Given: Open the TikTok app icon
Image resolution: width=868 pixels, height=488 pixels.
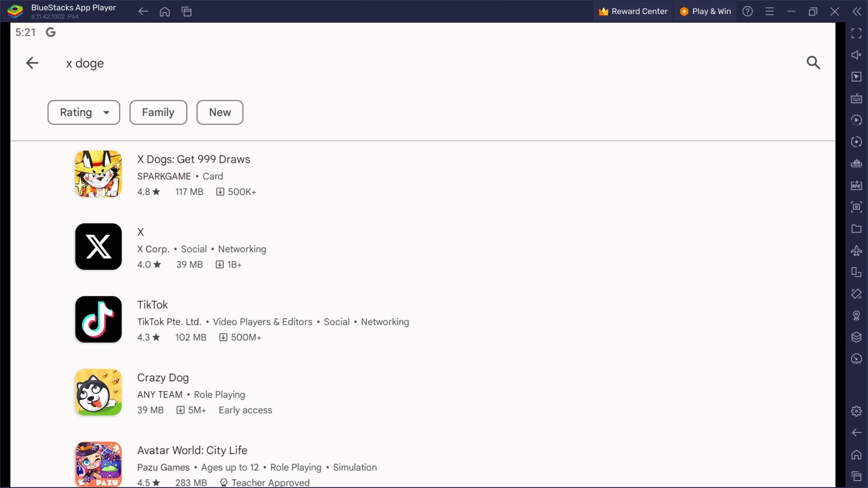Looking at the screenshot, I should pos(99,319).
